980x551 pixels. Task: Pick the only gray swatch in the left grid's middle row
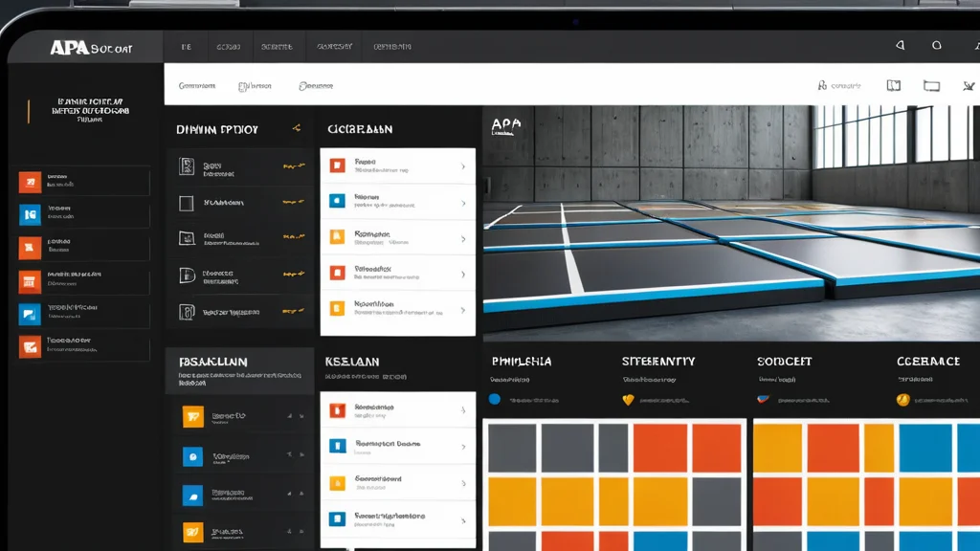click(x=717, y=501)
